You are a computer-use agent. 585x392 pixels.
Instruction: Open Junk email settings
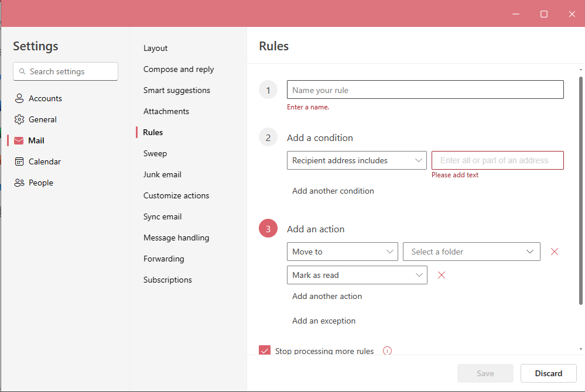[x=162, y=174]
